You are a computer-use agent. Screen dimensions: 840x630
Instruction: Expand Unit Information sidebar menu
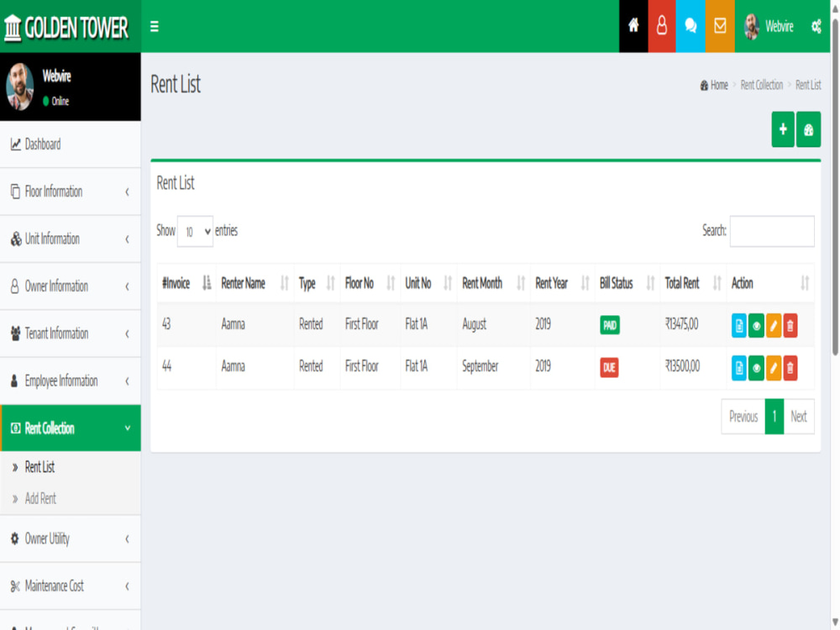coord(71,239)
